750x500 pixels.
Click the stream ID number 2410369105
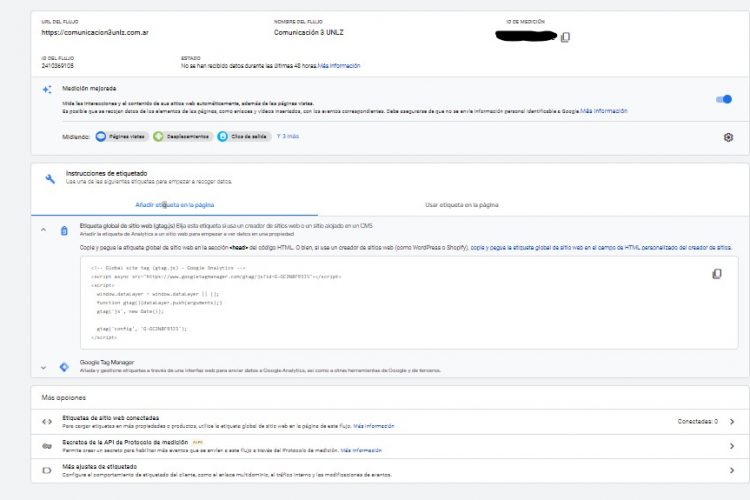57,66
